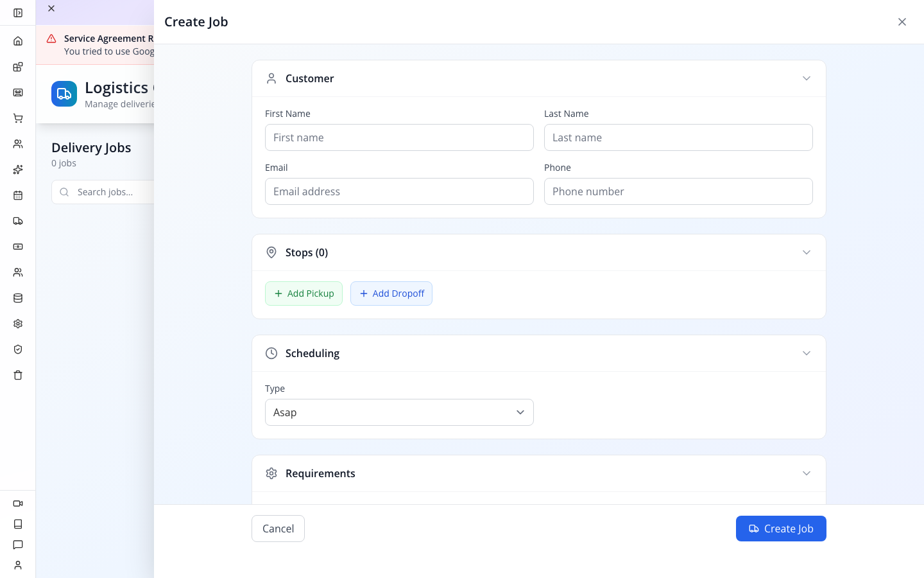Open the ID card icon in sidebar
Viewport: 924px width, 578px height.
click(x=18, y=92)
